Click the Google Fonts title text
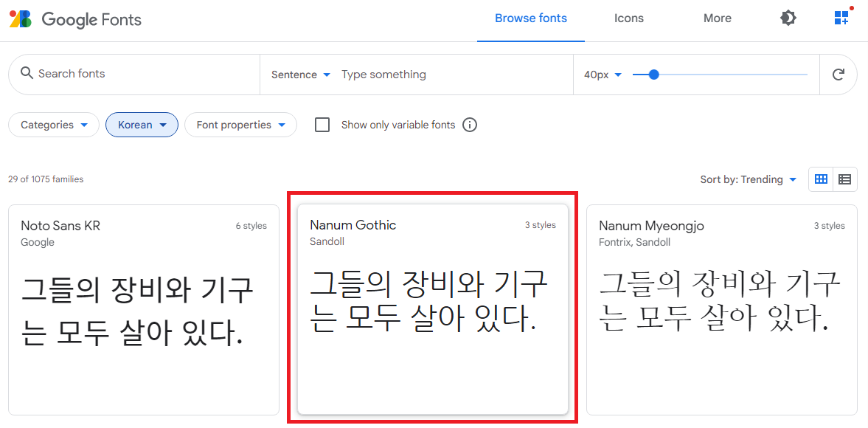The image size is (868, 428). click(x=92, y=20)
